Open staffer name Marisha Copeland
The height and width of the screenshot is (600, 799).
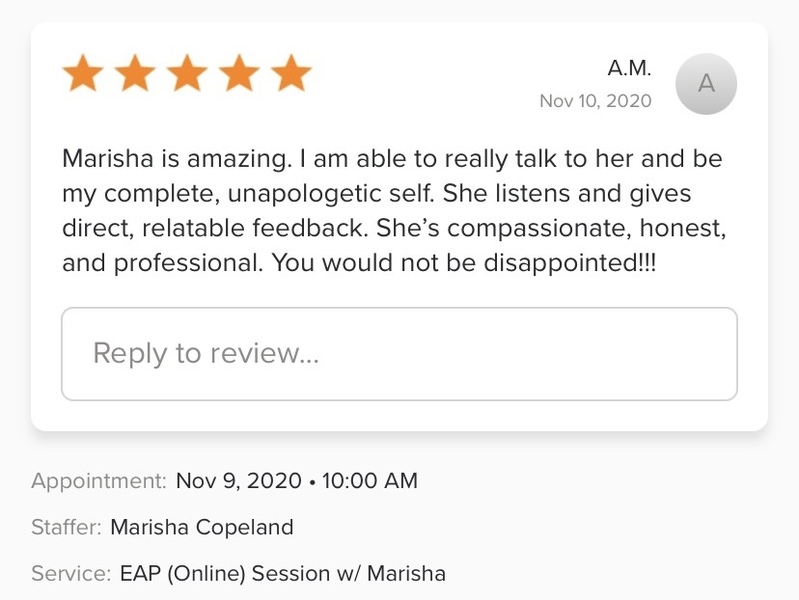201,527
